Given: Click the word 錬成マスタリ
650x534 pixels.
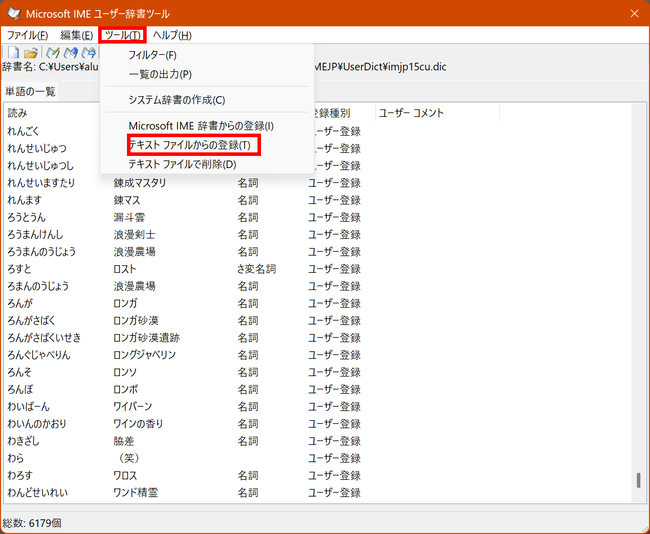Looking at the screenshot, I should point(140,183).
